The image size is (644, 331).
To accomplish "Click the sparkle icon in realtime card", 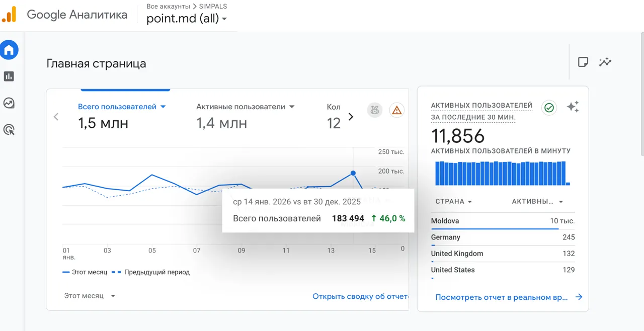I will tap(573, 107).
